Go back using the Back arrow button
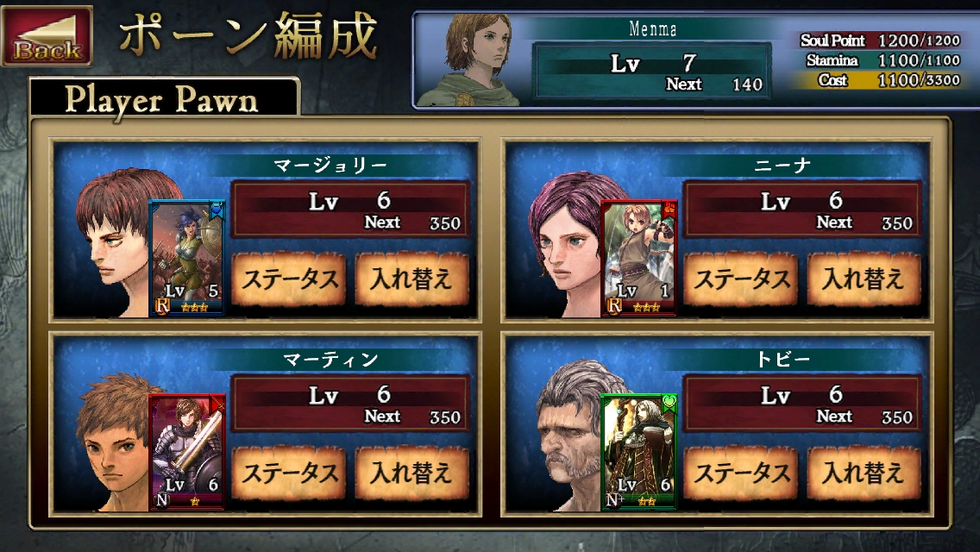Image resolution: width=980 pixels, height=552 pixels. pos(47,35)
